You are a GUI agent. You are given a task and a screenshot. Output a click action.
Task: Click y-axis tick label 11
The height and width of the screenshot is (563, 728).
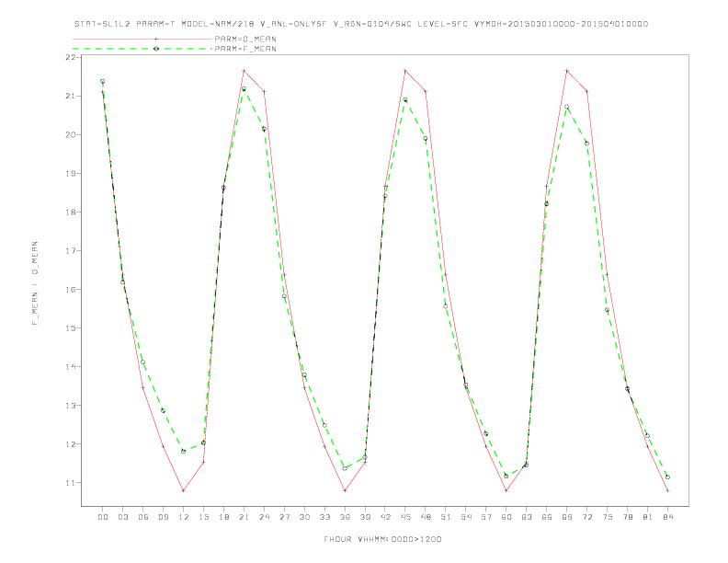71,482
